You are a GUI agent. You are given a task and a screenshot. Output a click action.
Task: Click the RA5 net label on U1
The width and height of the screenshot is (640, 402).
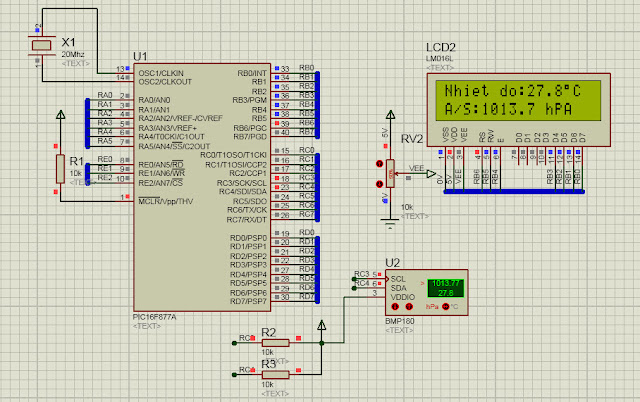click(x=105, y=141)
